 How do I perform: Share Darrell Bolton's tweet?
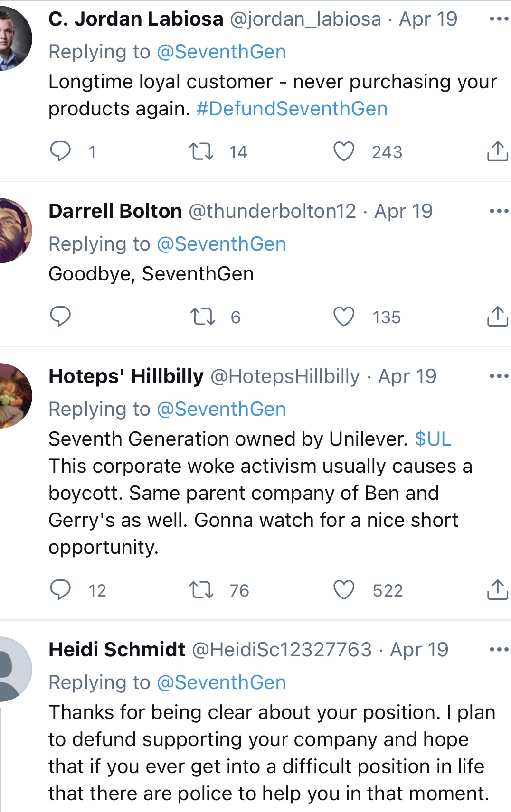click(498, 316)
